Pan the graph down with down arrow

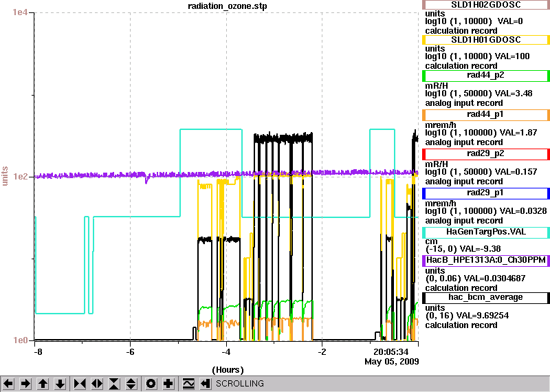(x=60, y=384)
